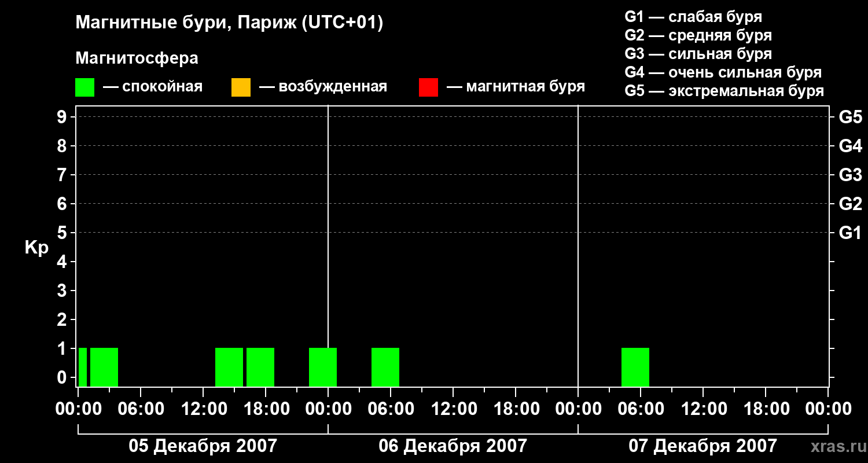Click 'G1 — слабая буря' legend line
Viewport: 868px width, 463px height.
coord(693,17)
